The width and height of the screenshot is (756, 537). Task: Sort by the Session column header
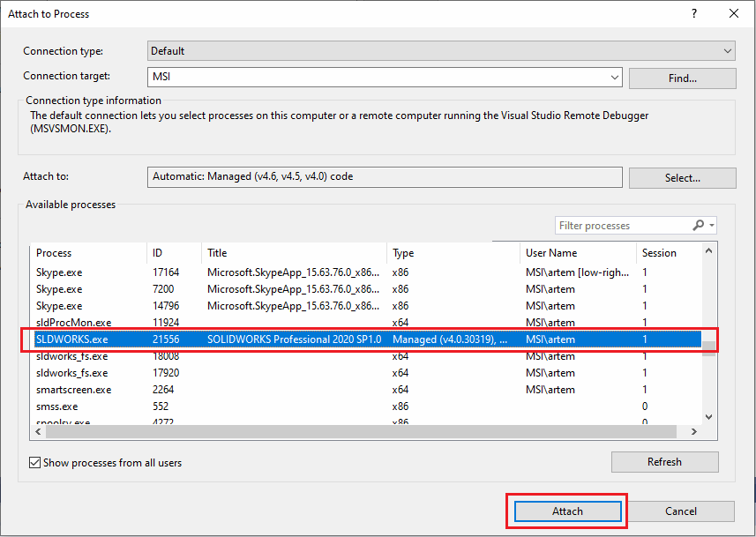(669, 252)
